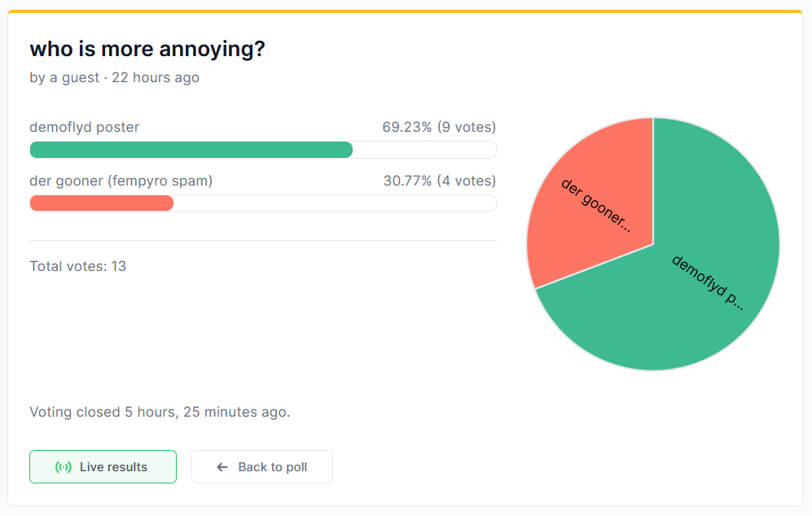Click the Voting closed status message

[x=160, y=412]
